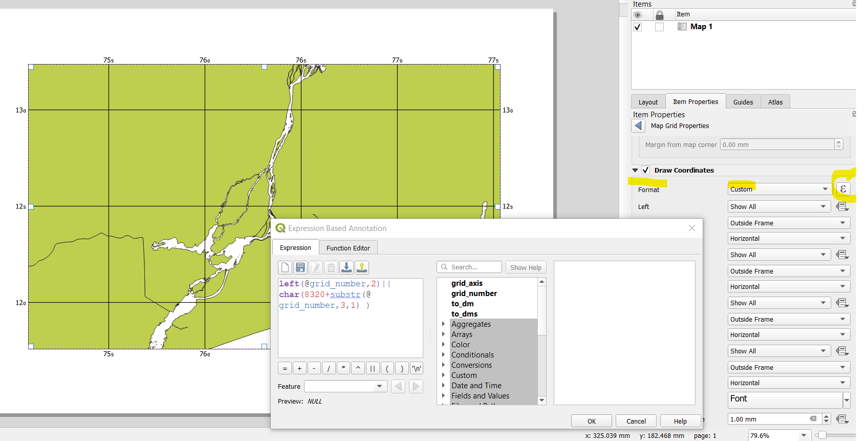
Task: Insert multiply asterisk operator button
Action: pos(343,368)
